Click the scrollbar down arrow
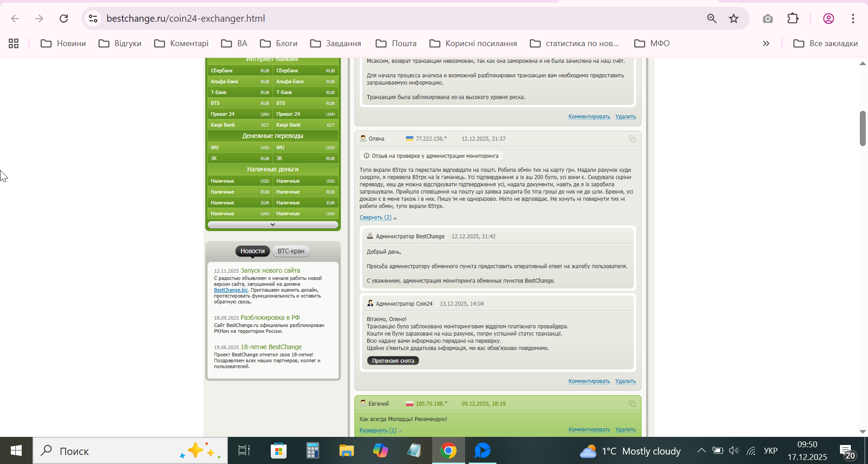This screenshot has height=464, width=868. pos(863,432)
